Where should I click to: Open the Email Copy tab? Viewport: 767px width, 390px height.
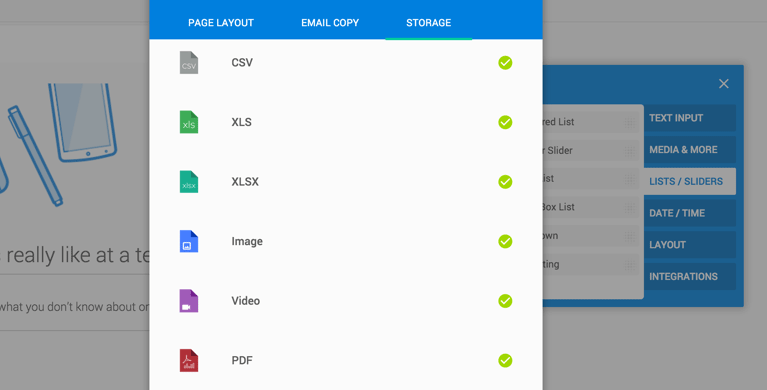[x=330, y=23]
